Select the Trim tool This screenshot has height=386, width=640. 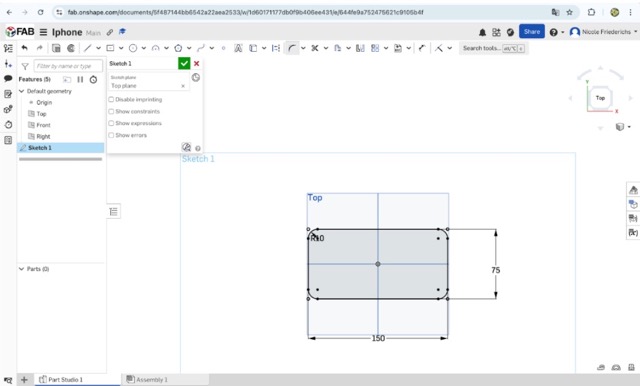click(315, 48)
